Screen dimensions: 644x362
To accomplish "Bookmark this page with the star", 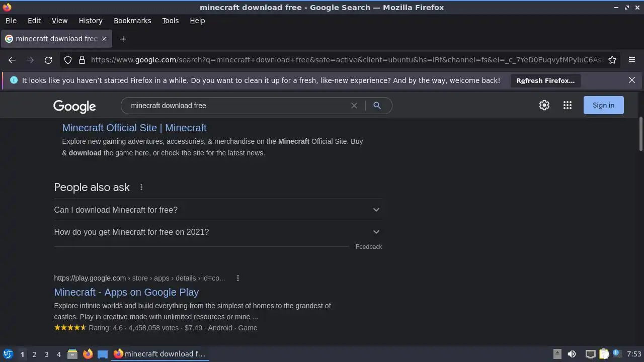I will (612, 60).
